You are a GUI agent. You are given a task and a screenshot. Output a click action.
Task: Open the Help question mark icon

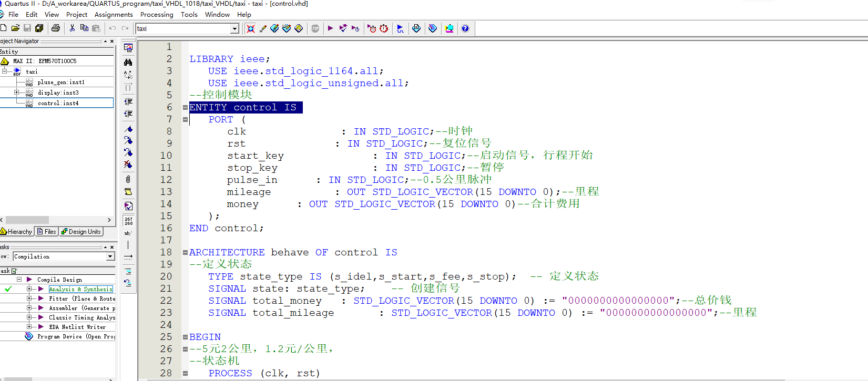465,28
